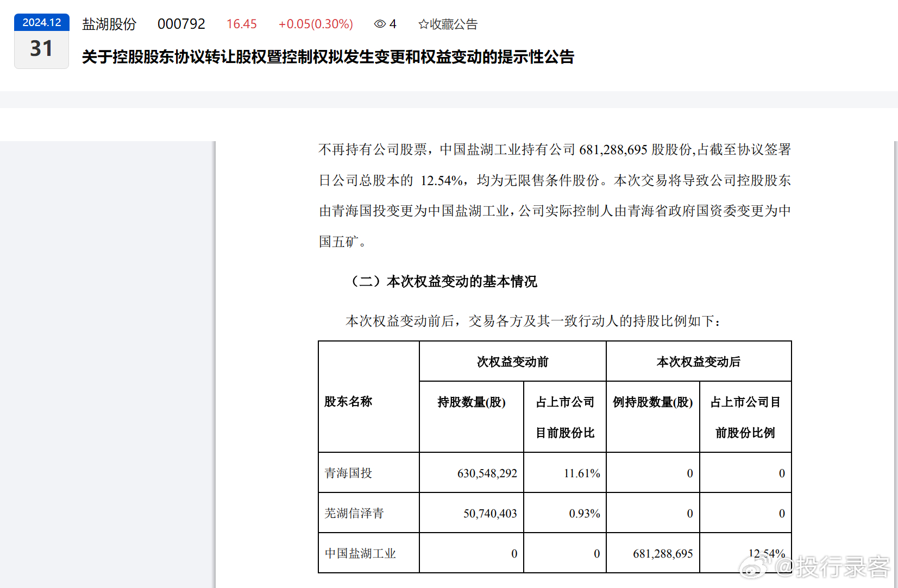Click the 2024.12 date badge
The image size is (898, 588).
[42, 22]
